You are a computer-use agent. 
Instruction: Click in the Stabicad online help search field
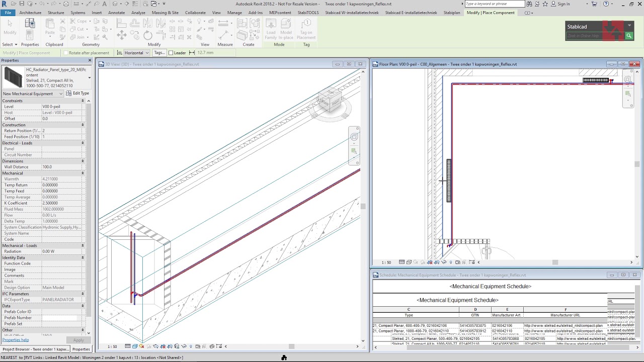pyautogui.click(x=596, y=36)
